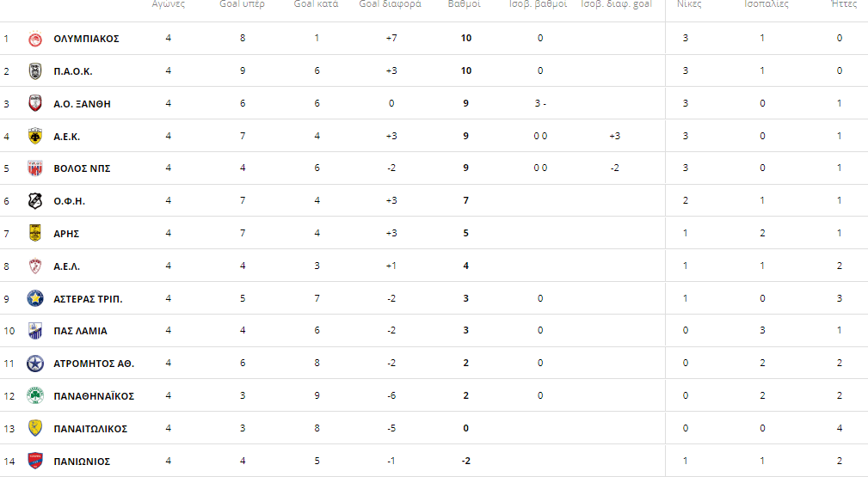Sort table by Βαθμοί column header
This screenshot has width=868, height=477.
(464, 4)
